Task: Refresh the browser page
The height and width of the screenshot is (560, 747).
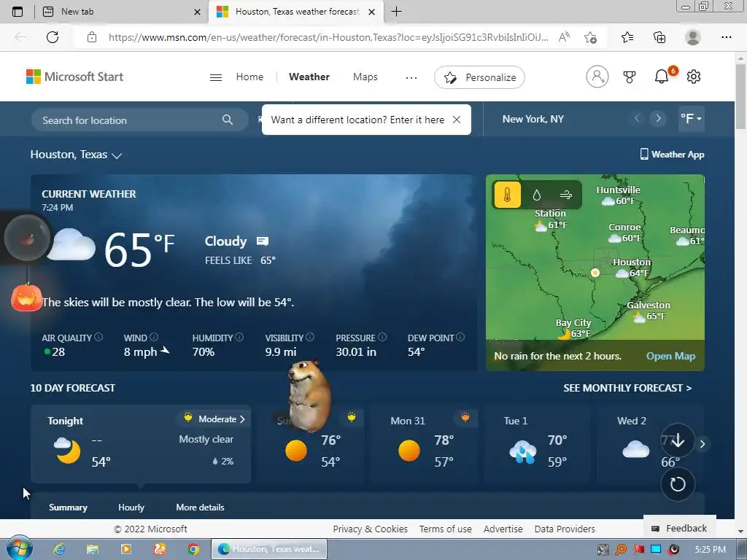Action: pos(53,37)
